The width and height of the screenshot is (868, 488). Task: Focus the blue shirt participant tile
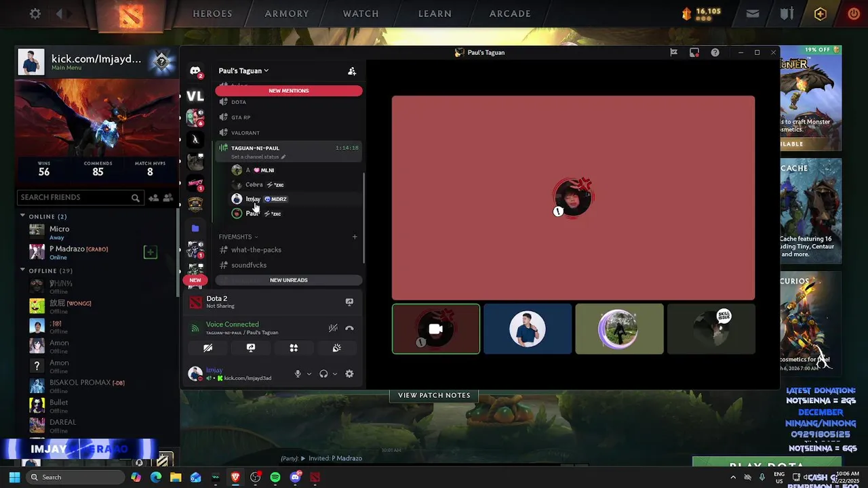coord(528,329)
